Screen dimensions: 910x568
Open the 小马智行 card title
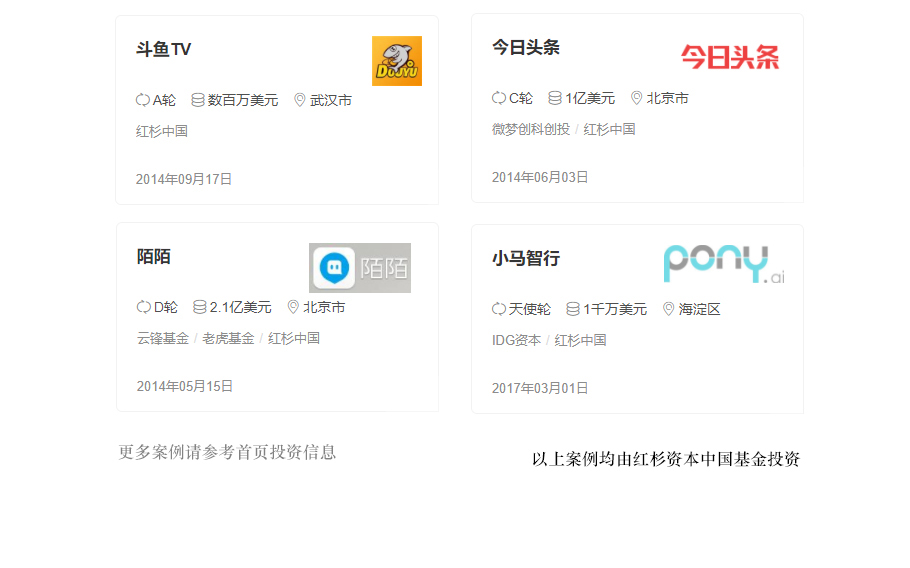point(526,258)
